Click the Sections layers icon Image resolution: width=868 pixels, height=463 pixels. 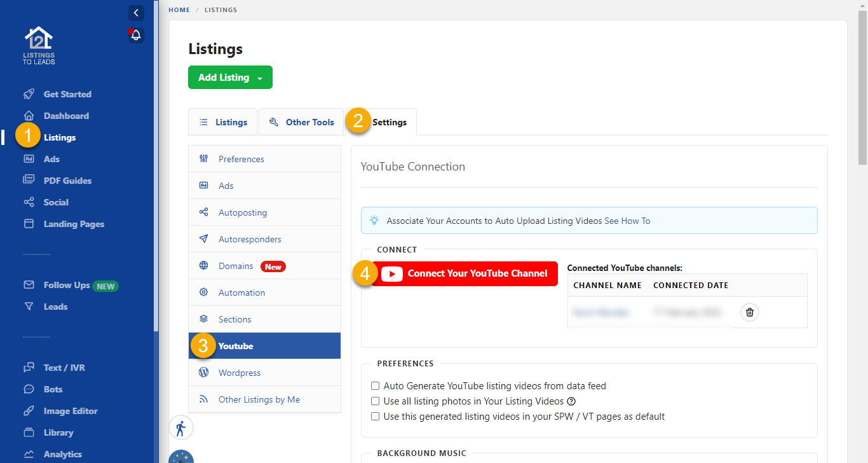tap(203, 319)
